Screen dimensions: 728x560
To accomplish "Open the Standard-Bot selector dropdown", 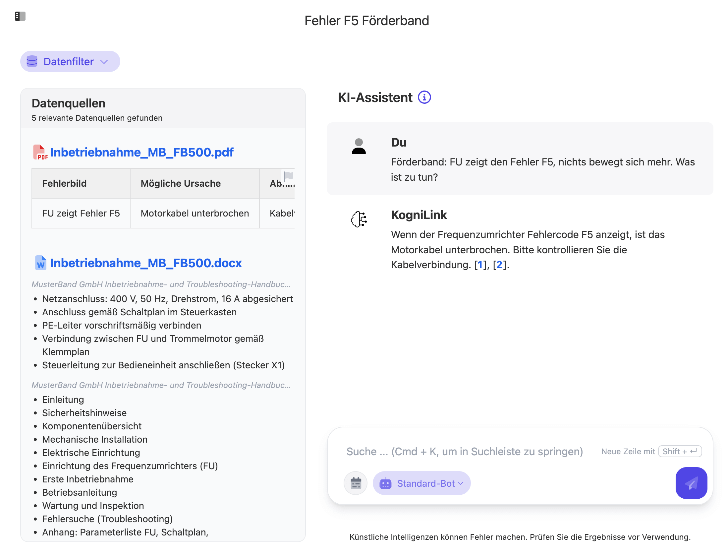I will pos(421,483).
